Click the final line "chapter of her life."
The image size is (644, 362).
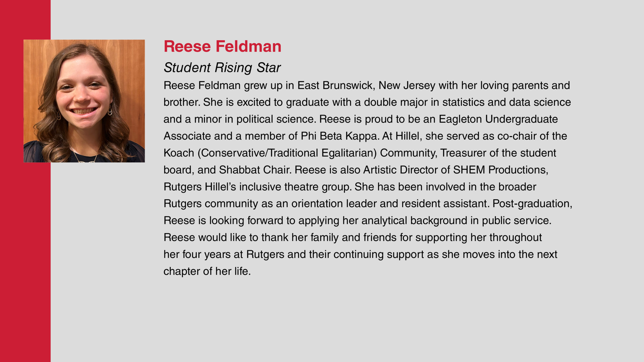[x=207, y=271]
